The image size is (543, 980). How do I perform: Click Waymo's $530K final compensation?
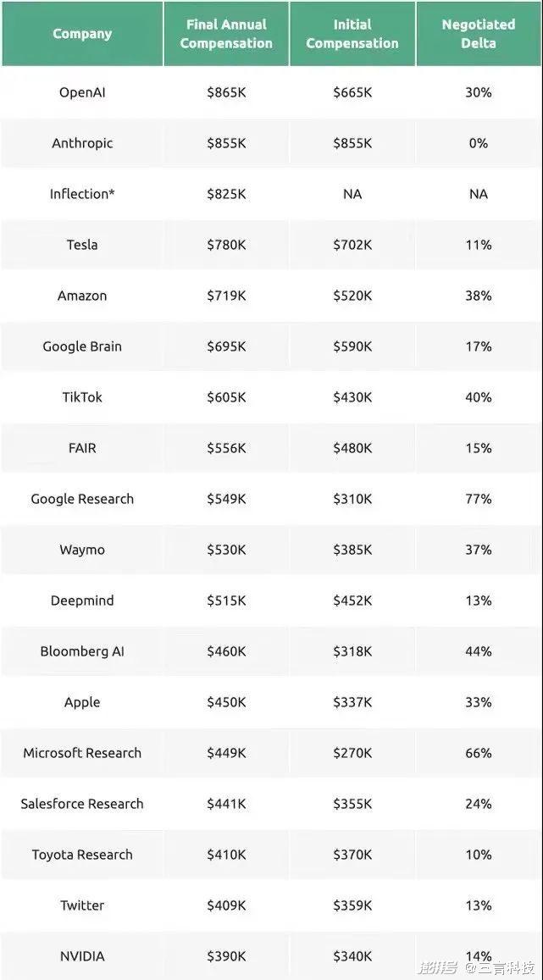coord(226,550)
